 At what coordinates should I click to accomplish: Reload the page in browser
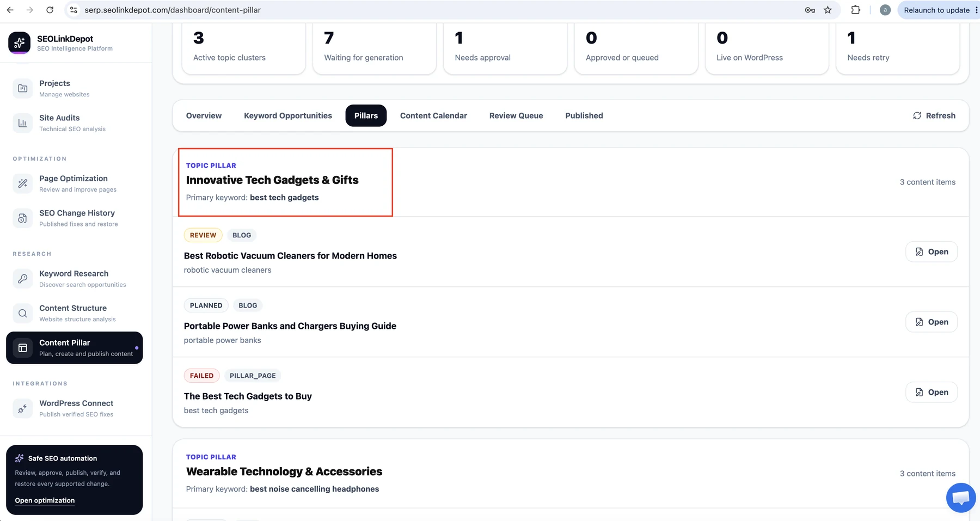click(50, 10)
